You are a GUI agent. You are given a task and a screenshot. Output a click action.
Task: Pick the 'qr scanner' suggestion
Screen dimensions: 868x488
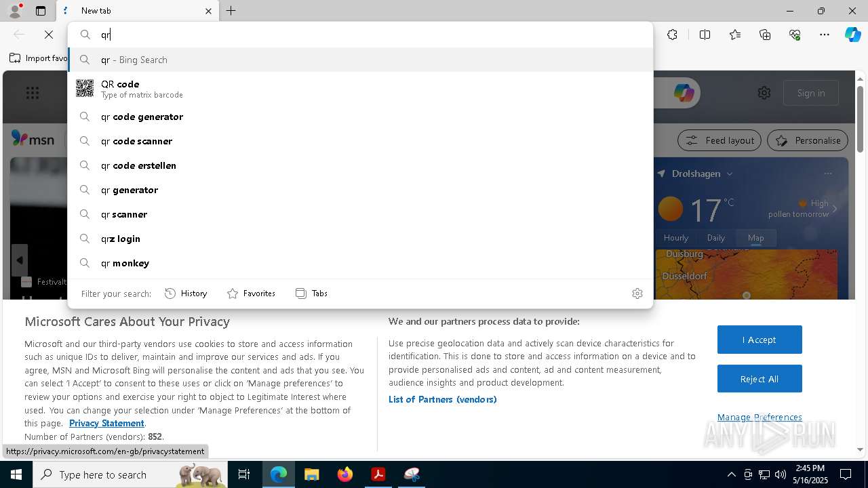(360, 214)
